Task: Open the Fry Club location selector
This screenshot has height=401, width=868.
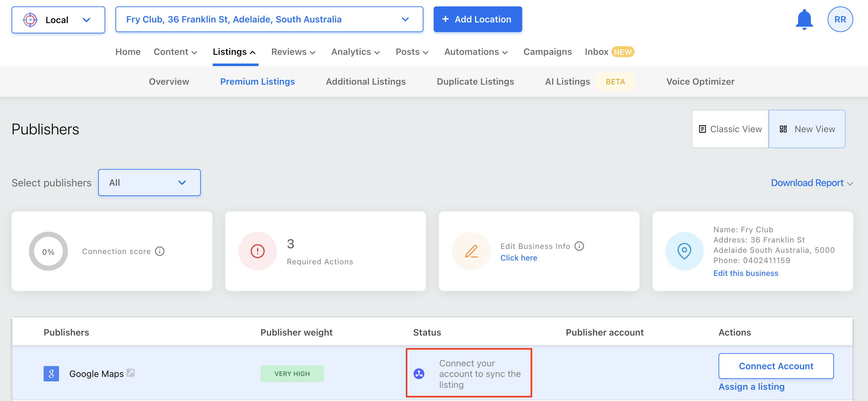Action: 269,20
